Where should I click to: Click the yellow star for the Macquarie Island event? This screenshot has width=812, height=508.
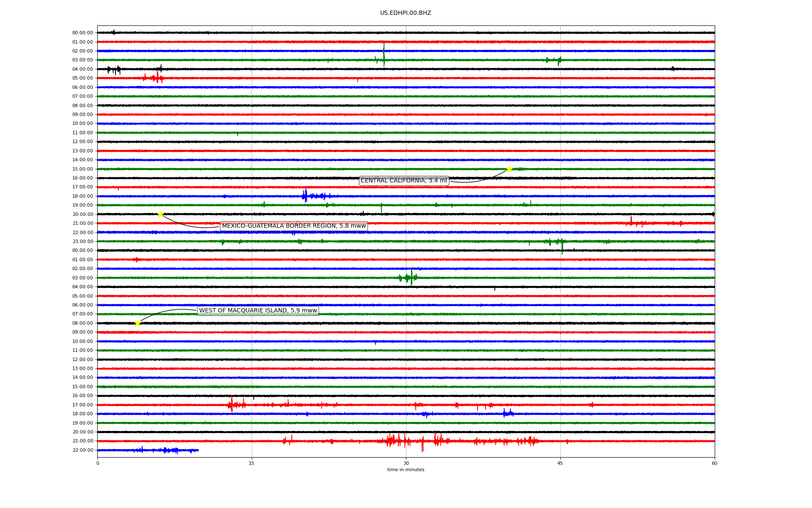coord(137,323)
